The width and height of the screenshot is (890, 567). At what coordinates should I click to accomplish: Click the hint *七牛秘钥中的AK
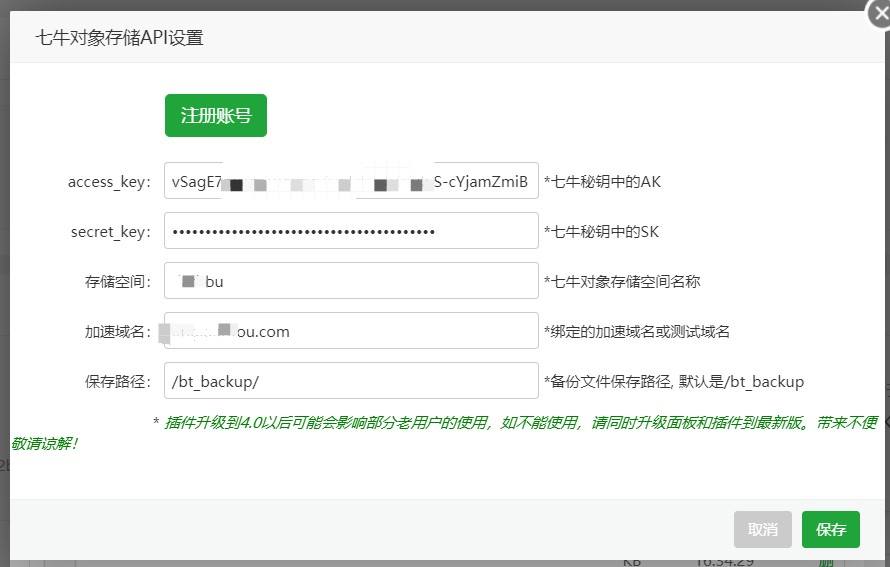[602, 182]
